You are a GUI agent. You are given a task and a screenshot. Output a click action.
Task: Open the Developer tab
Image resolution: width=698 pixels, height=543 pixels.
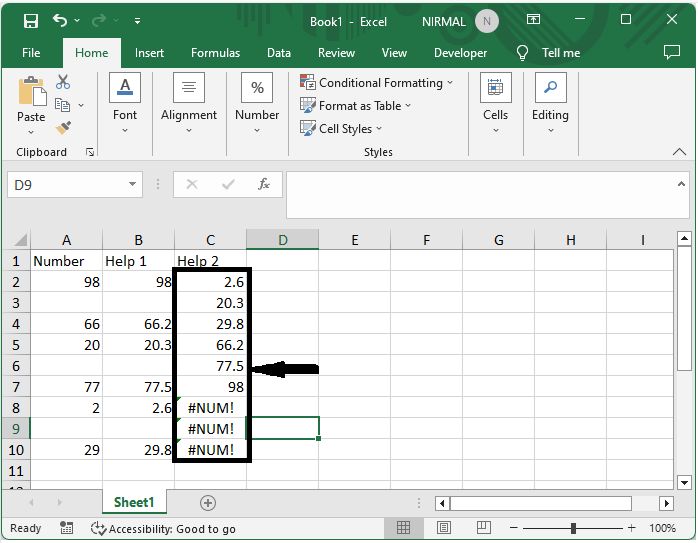pyautogui.click(x=460, y=53)
